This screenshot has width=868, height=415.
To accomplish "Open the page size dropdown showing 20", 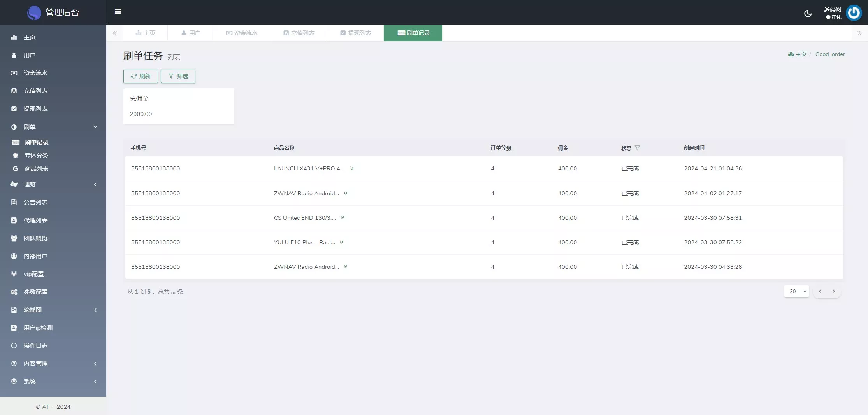I will tap(796, 291).
